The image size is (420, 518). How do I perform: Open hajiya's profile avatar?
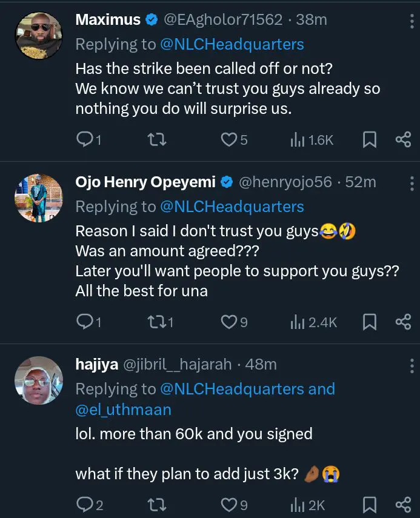(38, 380)
